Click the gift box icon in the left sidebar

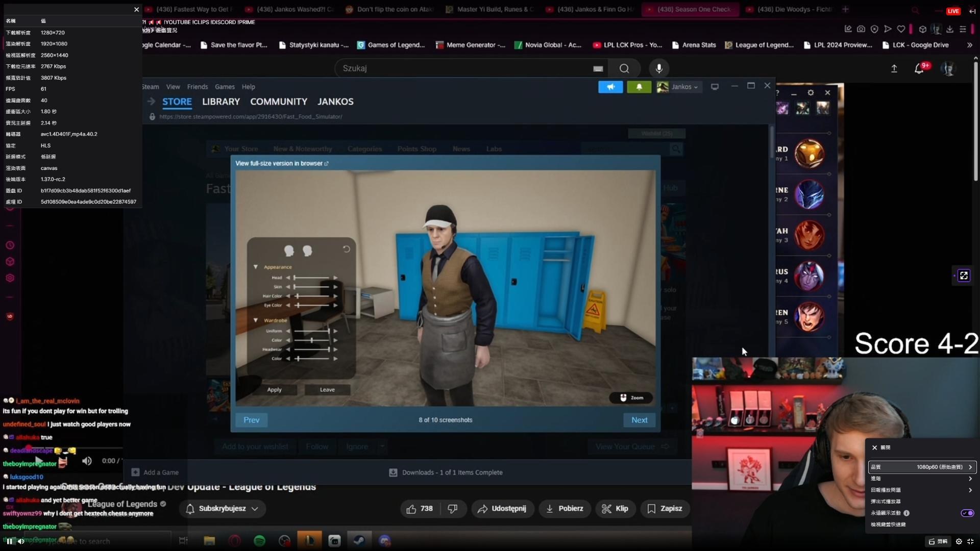point(10,261)
